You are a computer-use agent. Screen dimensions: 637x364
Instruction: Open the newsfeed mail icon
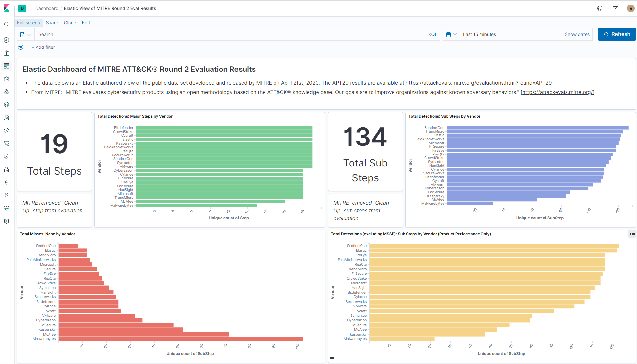[x=615, y=8]
